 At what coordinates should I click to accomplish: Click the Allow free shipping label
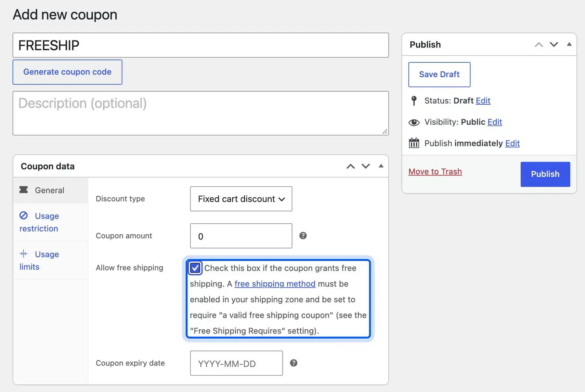tap(129, 268)
